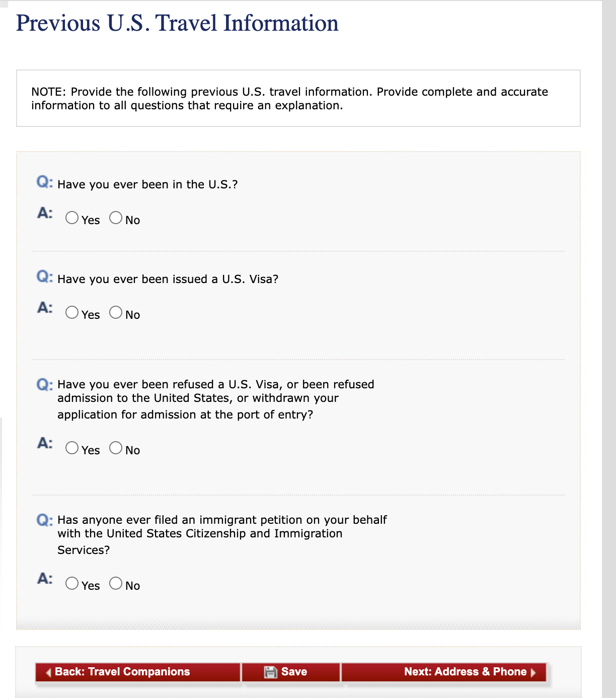Click the "issued a U.S. Visa?" question text
Screen dimensions: 616x698
pos(168,279)
